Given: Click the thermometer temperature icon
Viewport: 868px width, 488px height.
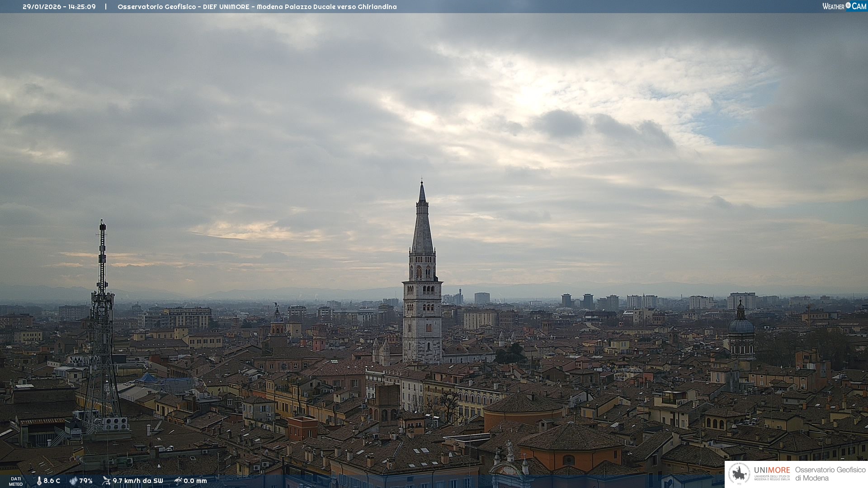Looking at the screenshot, I should pyautogui.click(x=39, y=481).
